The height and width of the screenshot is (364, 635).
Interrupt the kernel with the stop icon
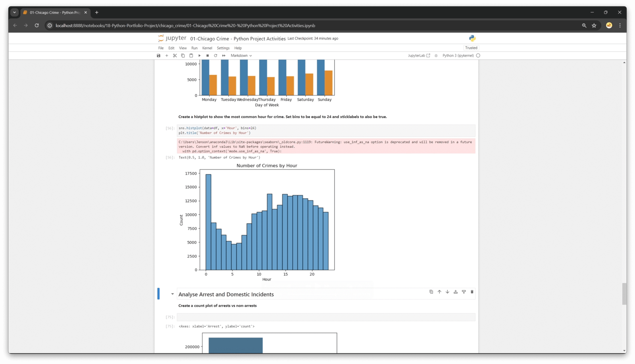pos(208,56)
